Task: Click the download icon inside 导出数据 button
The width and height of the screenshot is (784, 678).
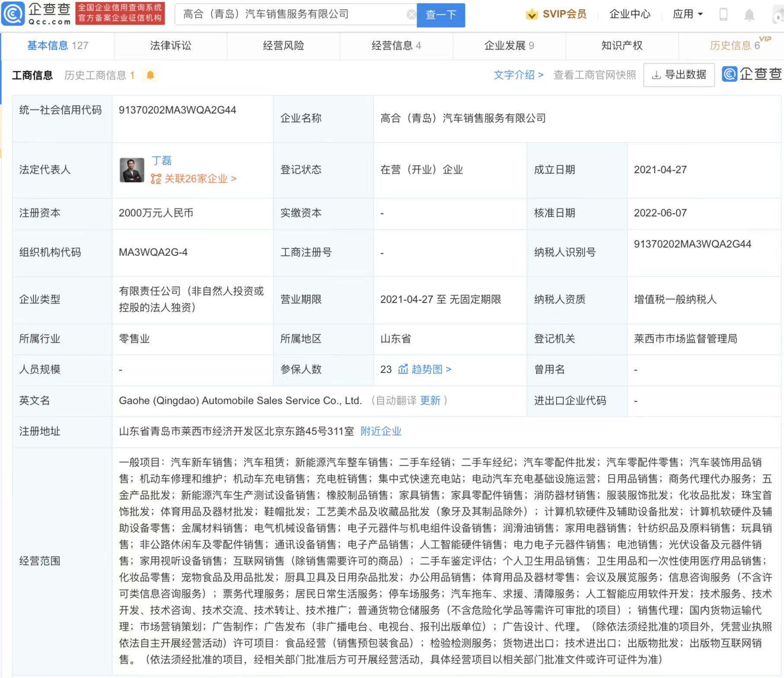Action: click(x=657, y=74)
